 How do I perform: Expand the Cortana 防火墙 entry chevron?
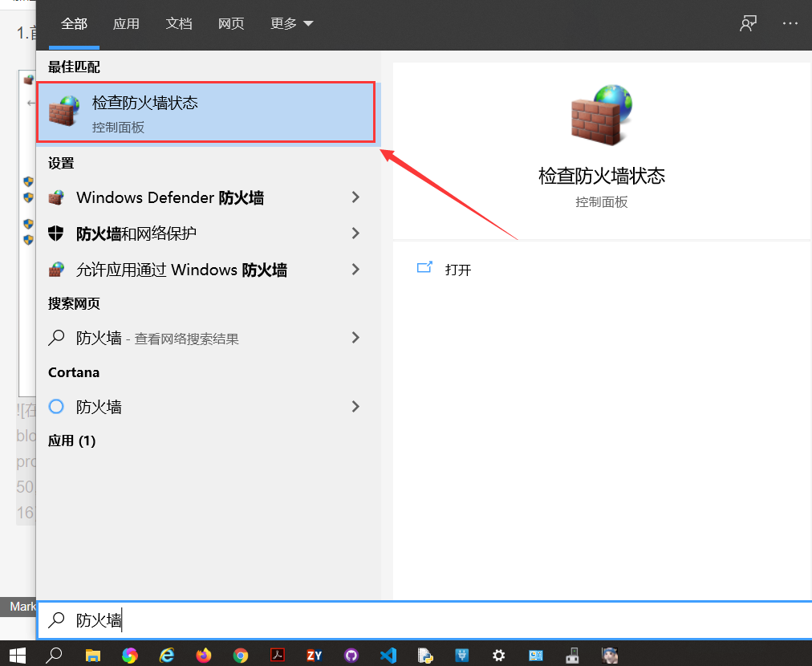pyautogui.click(x=355, y=407)
